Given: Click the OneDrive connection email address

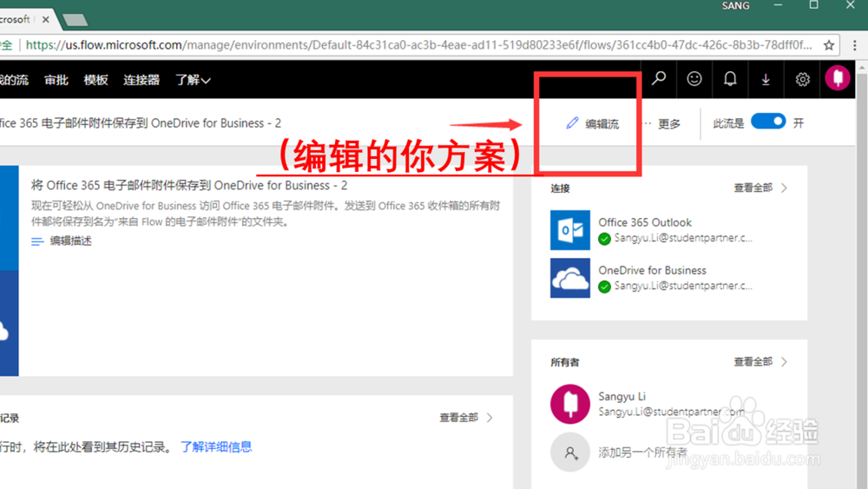Looking at the screenshot, I should click(683, 286).
